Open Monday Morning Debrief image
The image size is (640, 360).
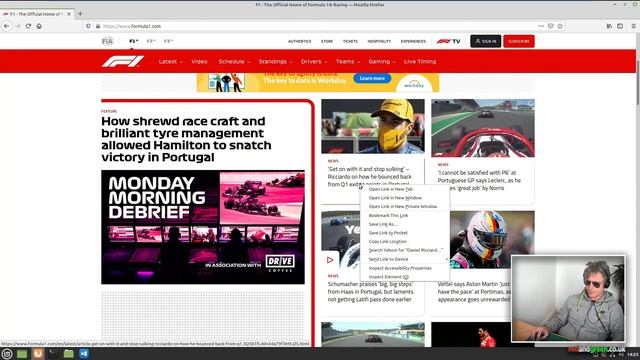tap(203, 227)
